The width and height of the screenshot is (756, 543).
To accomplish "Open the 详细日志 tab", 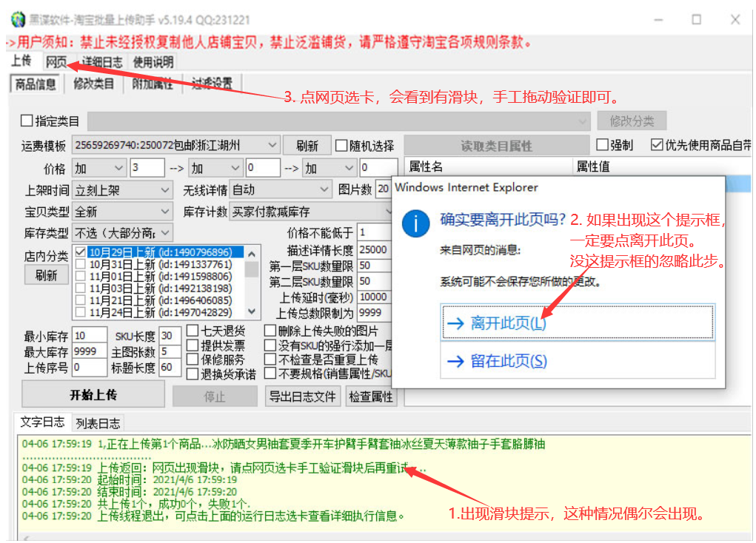I will click(101, 62).
